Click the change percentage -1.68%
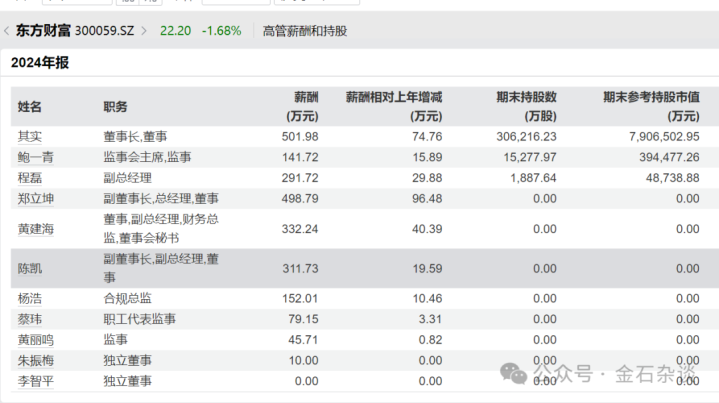The height and width of the screenshot is (403, 719). tap(221, 31)
